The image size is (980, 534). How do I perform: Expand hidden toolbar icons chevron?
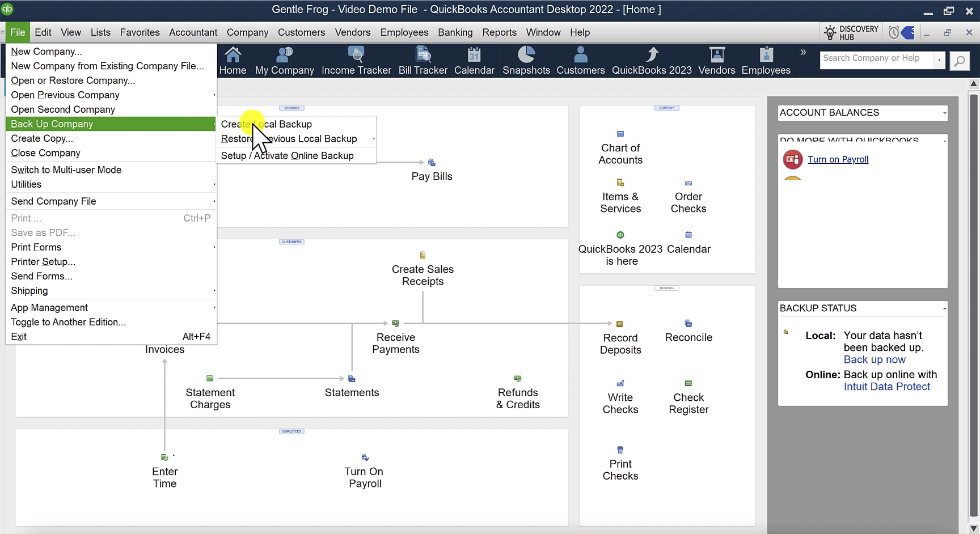(x=803, y=52)
